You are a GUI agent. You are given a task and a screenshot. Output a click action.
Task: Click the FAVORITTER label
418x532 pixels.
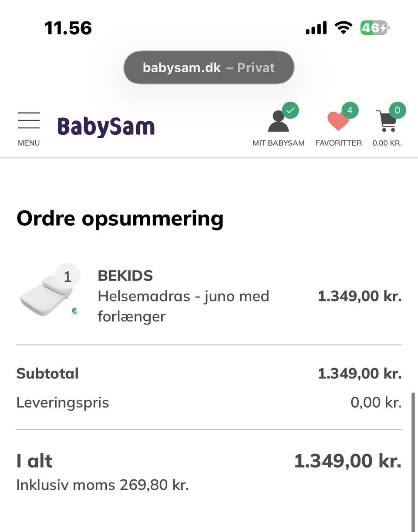[x=338, y=143]
